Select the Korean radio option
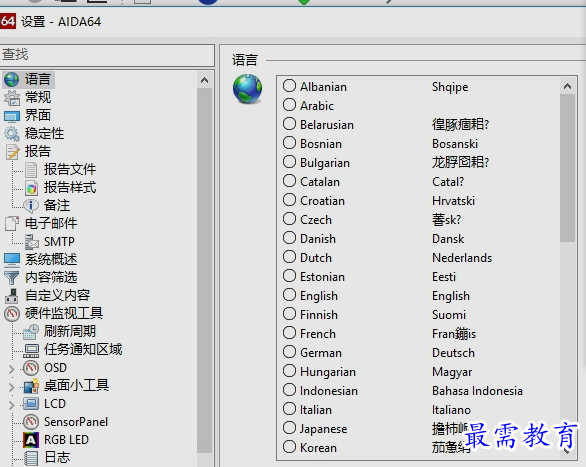 pyautogui.click(x=289, y=446)
